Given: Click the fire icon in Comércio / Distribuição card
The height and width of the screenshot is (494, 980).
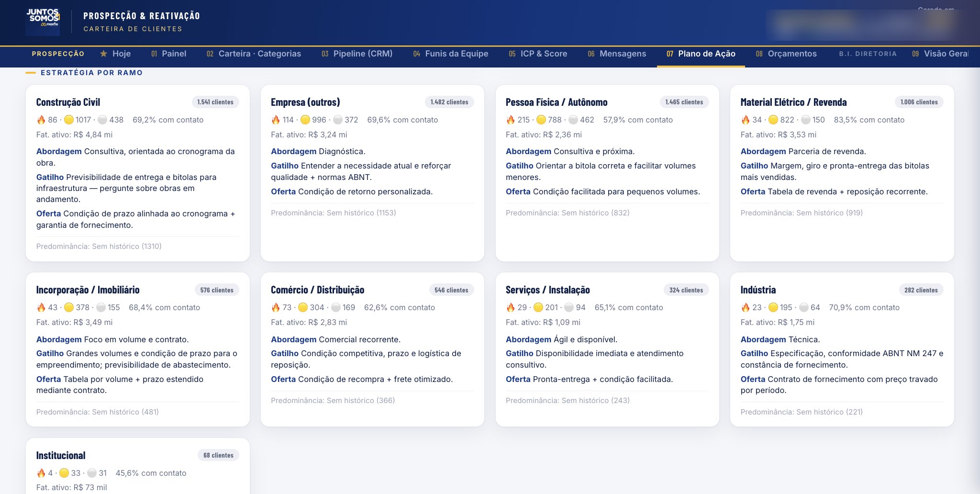Looking at the screenshot, I should tap(276, 307).
